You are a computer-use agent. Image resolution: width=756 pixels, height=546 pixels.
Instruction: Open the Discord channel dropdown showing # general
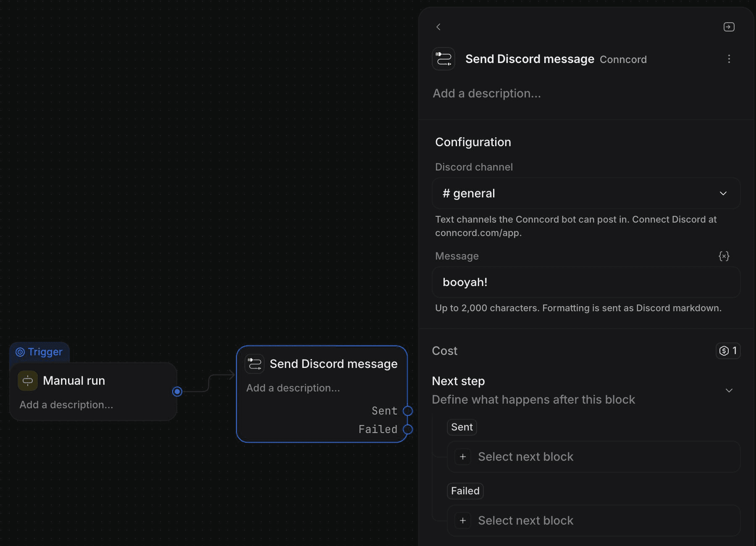pos(586,193)
